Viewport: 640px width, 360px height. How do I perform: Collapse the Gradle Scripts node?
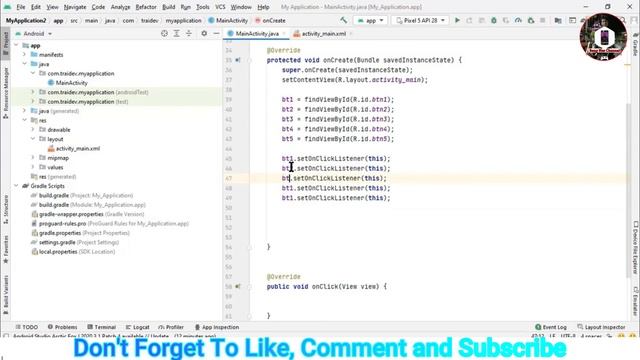(x=16, y=186)
